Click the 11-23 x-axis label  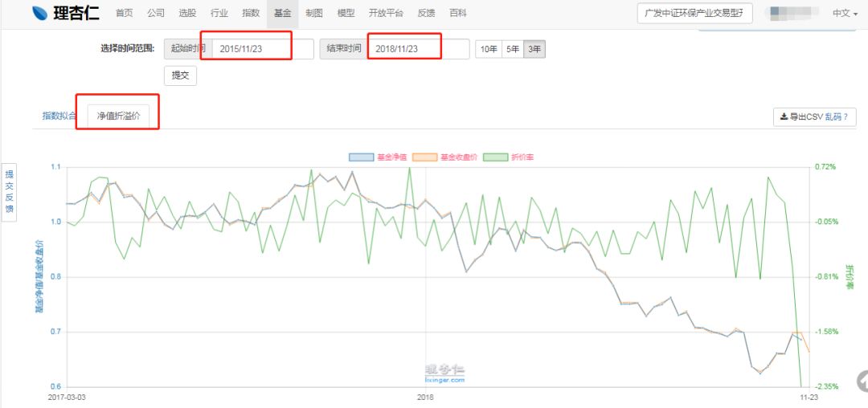click(x=808, y=397)
